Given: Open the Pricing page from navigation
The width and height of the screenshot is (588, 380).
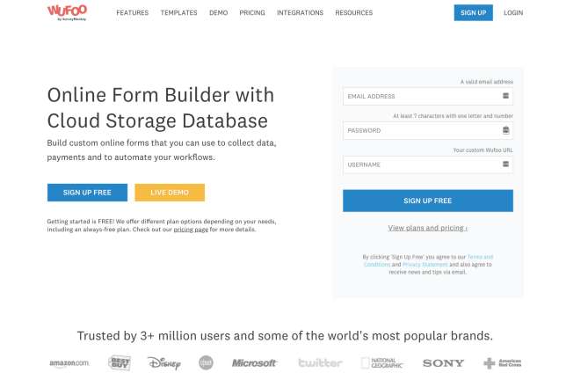Looking at the screenshot, I should tap(252, 12).
